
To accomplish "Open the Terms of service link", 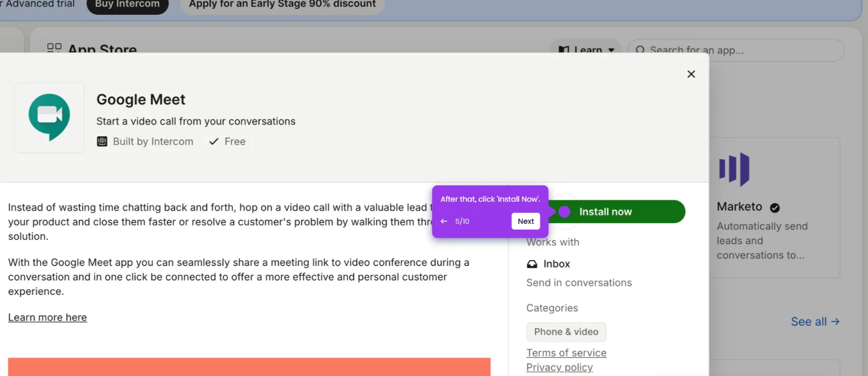I will 566,353.
